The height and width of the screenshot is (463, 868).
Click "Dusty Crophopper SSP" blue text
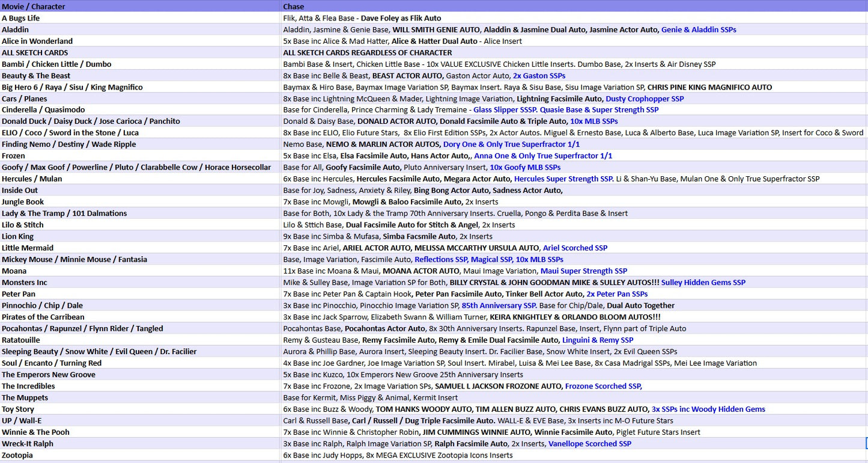point(645,99)
